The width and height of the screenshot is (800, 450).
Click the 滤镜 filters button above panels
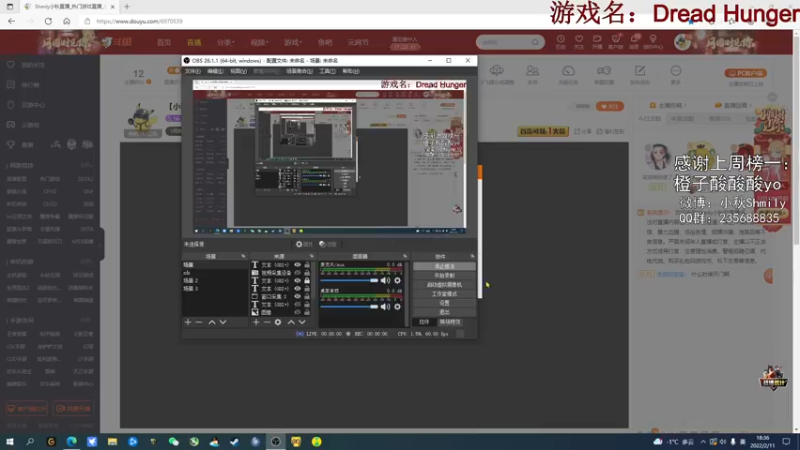click(x=328, y=244)
